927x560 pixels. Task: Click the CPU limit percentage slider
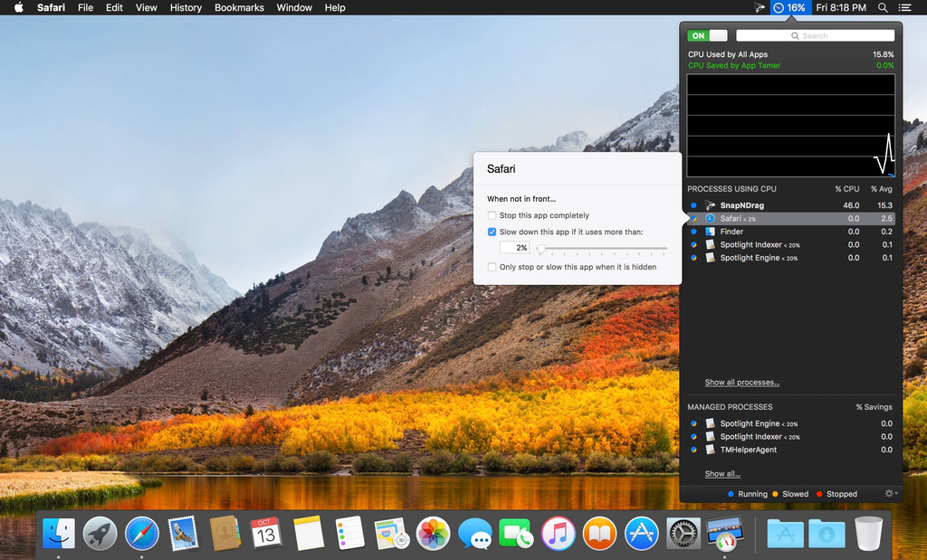click(x=540, y=248)
